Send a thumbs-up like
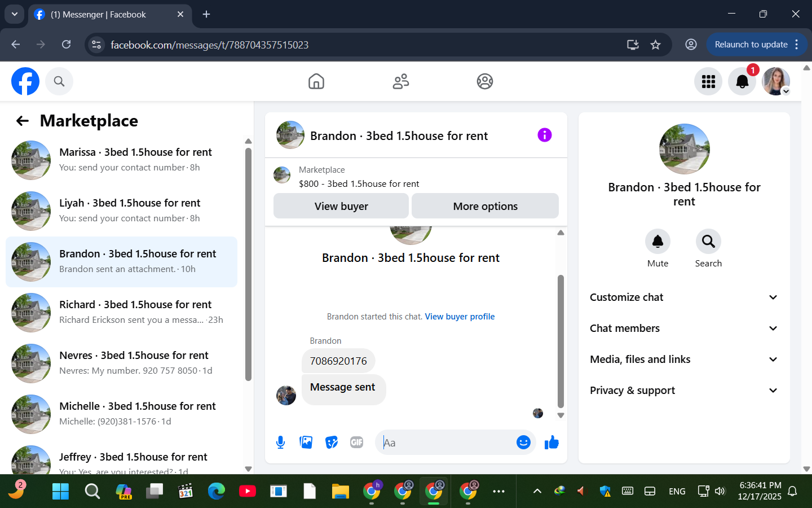Viewport: 812px width, 508px height. 551,443
